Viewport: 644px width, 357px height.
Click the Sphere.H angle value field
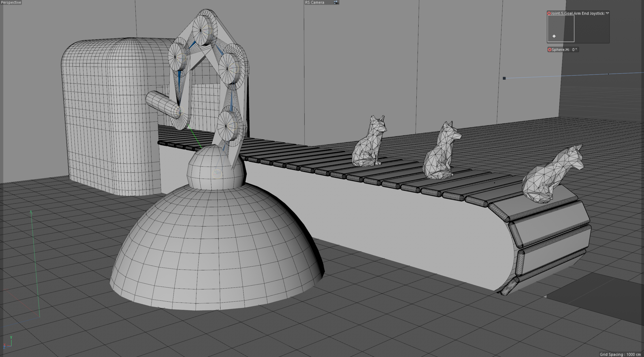click(x=574, y=49)
